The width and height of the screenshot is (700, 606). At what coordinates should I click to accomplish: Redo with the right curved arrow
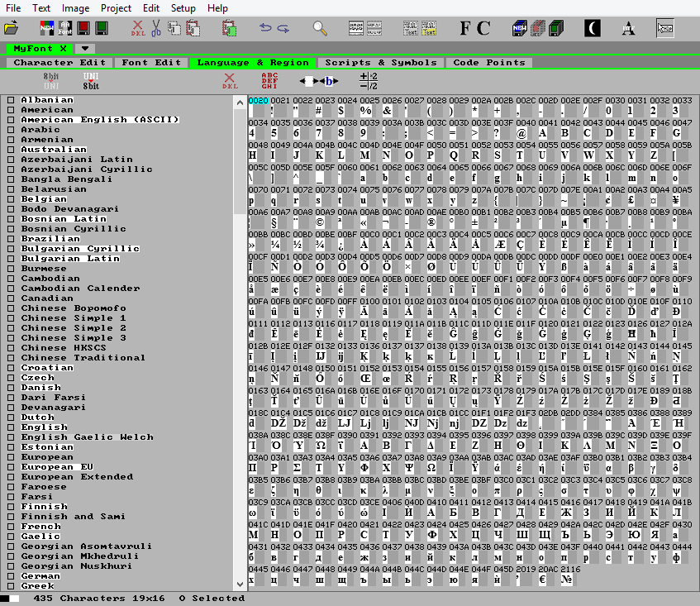point(283,28)
